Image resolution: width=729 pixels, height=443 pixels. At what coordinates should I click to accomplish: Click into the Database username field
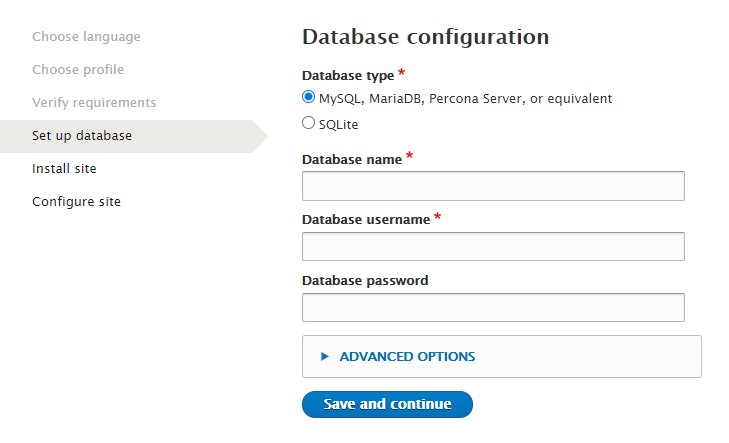click(492, 247)
